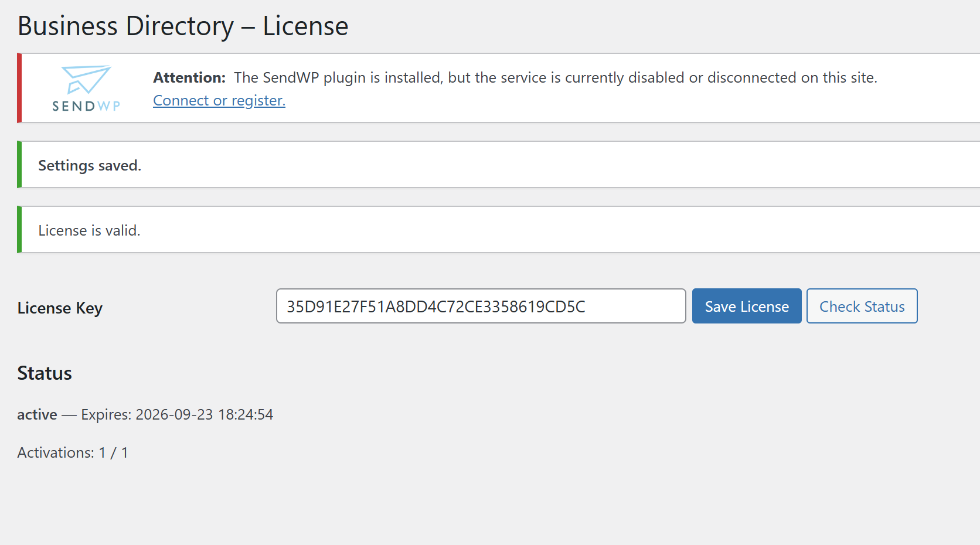Click the bold active status word
The width and height of the screenshot is (980, 545).
pyautogui.click(x=37, y=415)
